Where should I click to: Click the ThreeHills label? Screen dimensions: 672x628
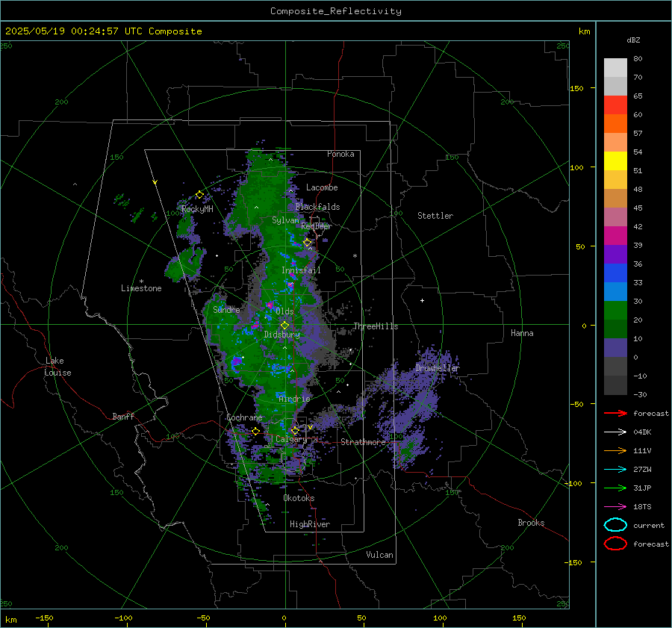(x=376, y=326)
